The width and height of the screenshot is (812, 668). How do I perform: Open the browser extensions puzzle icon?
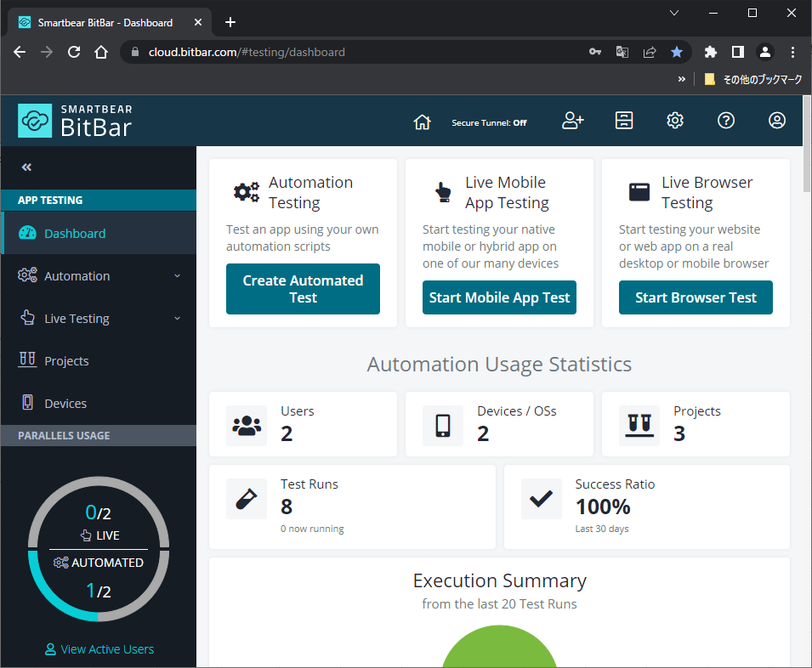tap(711, 52)
